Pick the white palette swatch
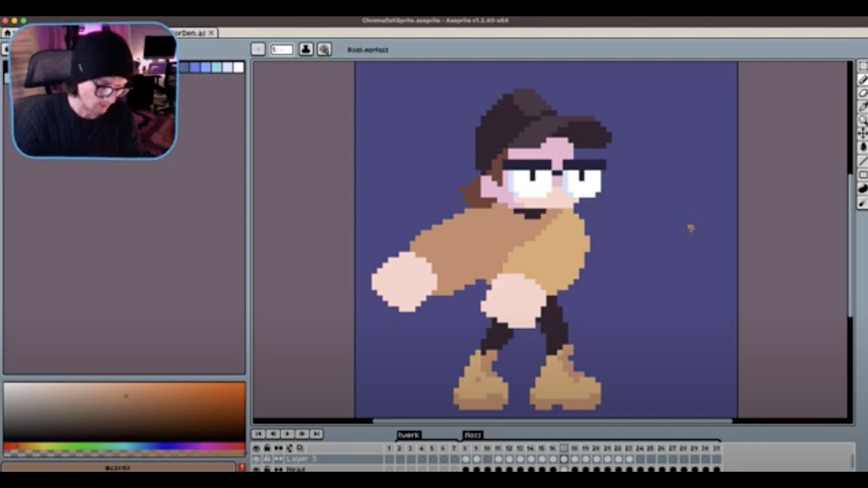This screenshot has width=868, height=488. (238, 67)
